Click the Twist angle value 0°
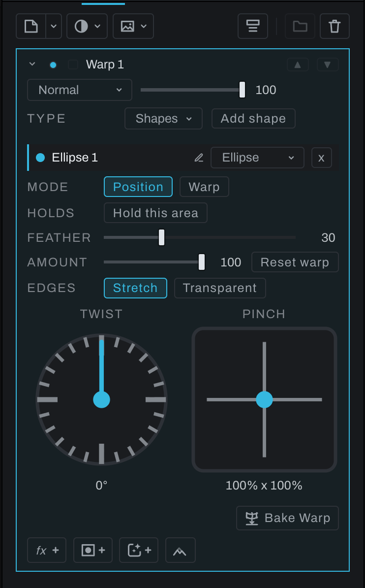The image size is (365, 588). [101, 485]
